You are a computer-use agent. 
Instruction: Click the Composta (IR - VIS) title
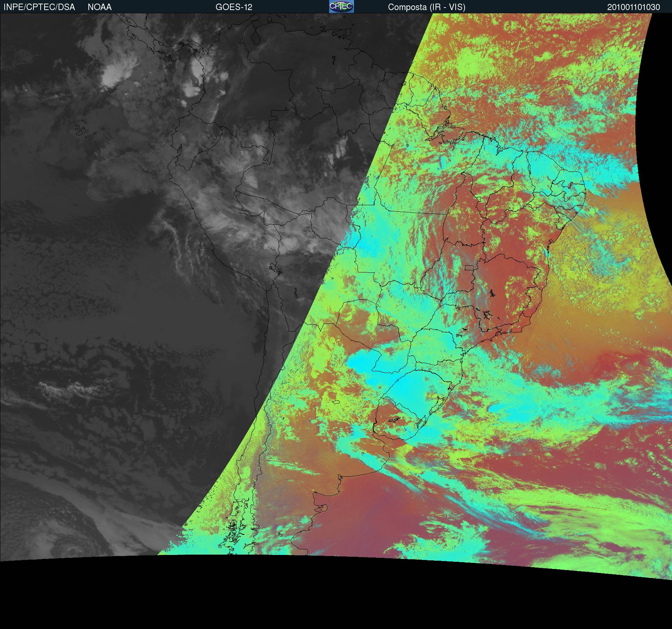(427, 7)
